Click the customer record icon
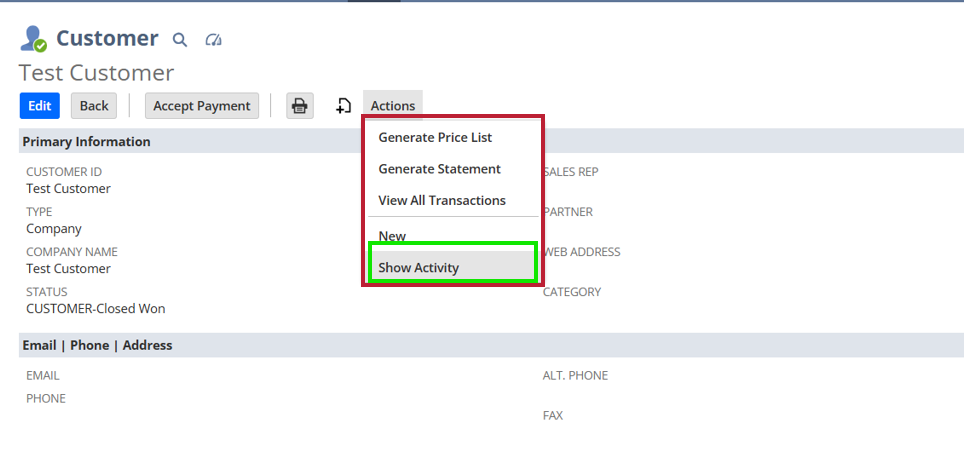The image size is (964, 455). coord(34,39)
